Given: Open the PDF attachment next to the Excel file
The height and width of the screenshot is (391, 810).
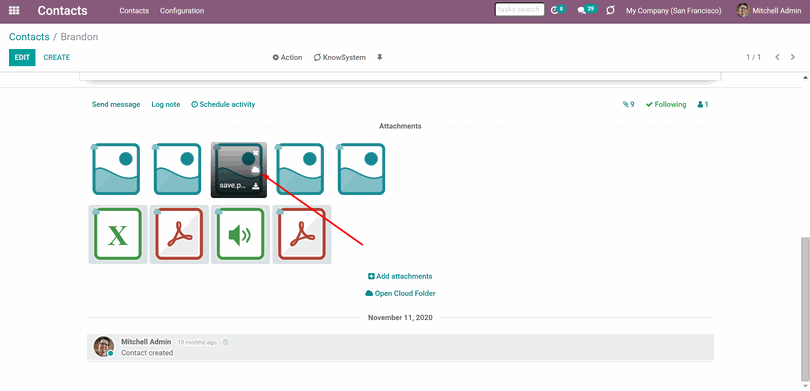Looking at the screenshot, I should [179, 234].
